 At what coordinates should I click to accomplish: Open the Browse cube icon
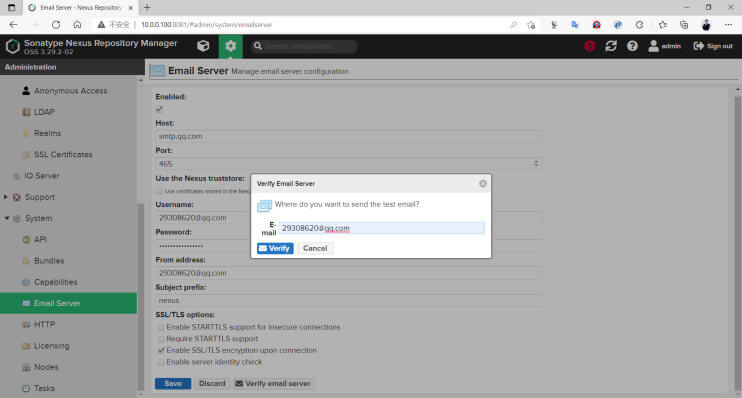point(203,46)
